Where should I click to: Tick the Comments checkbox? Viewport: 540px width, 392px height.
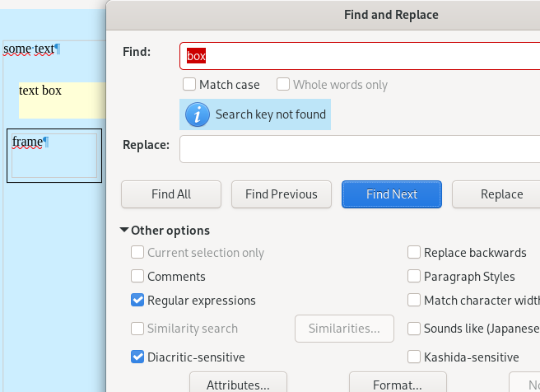[x=137, y=277]
